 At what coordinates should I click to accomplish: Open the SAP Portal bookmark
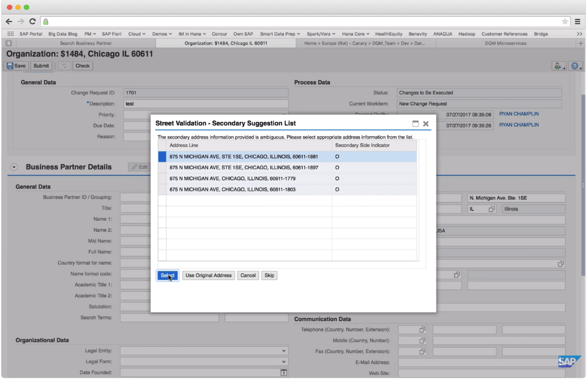click(x=31, y=34)
